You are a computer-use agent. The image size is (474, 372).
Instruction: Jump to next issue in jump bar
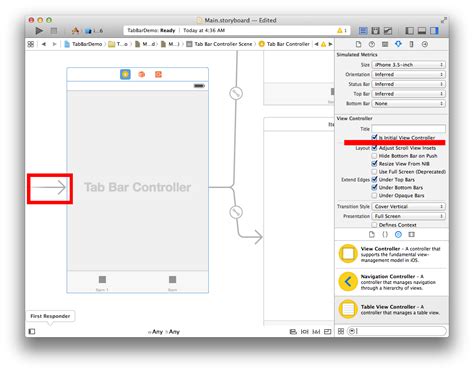point(330,44)
